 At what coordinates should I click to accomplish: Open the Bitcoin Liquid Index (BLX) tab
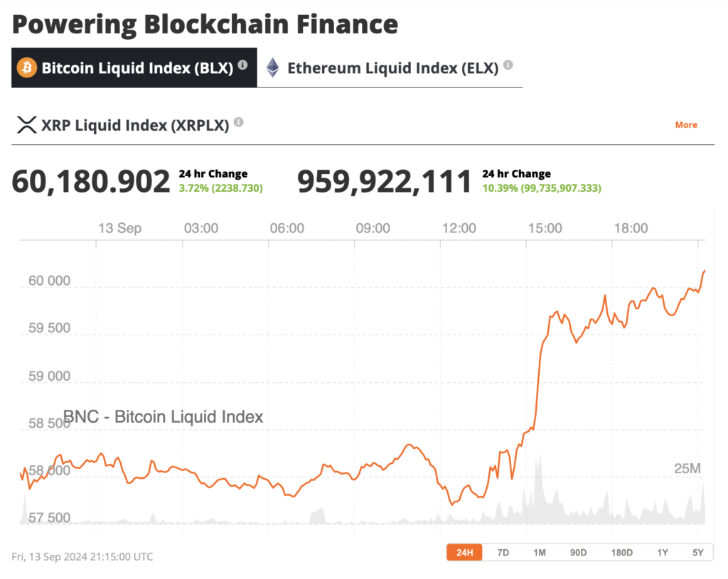click(136, 68)
